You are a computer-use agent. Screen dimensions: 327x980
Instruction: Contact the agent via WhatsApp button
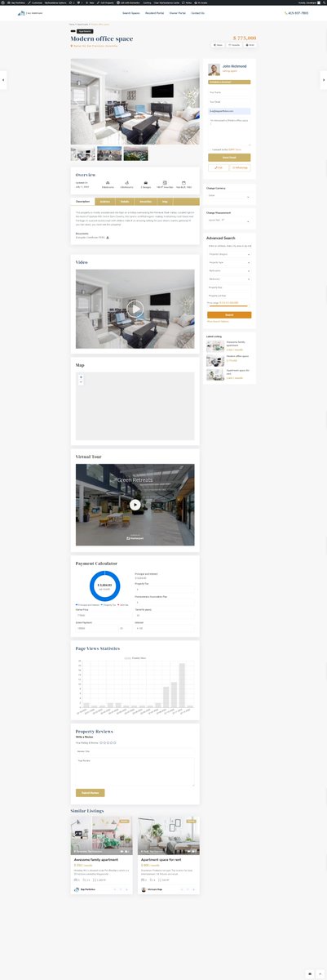(x=241, y=167)
